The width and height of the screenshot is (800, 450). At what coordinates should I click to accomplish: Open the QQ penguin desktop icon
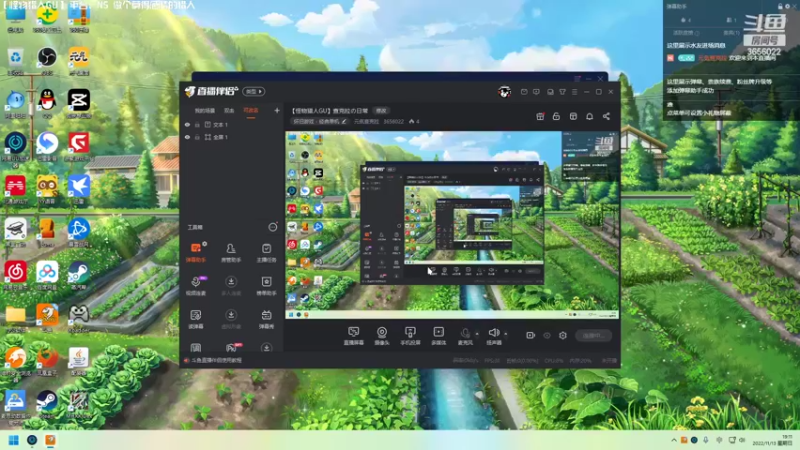coord(47,103)
